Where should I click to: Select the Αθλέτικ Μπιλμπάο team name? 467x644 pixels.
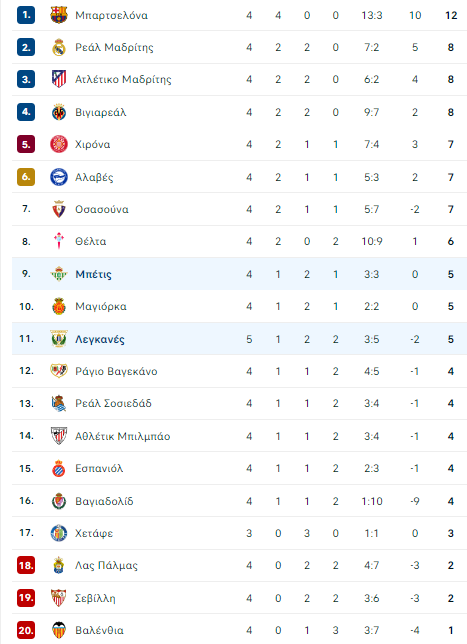point(122,436)
